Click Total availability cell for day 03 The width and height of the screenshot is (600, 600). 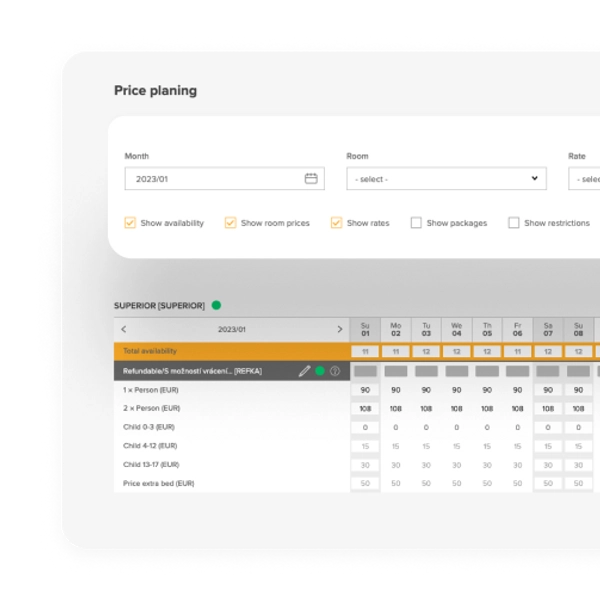pyautogui.click(x=426, y=352)
